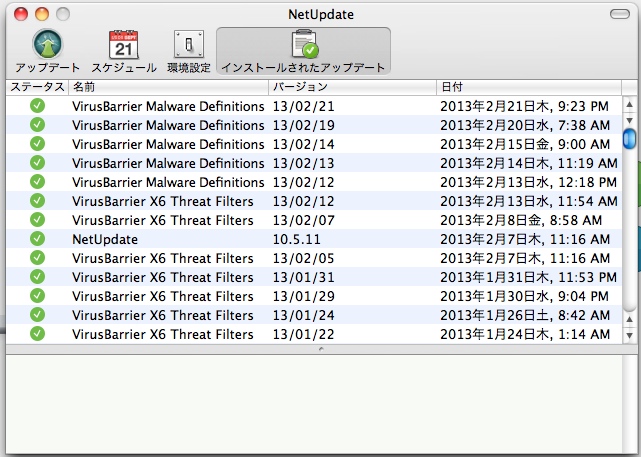
Task: Click the status checkmark for Threat Filters 13/02/12
Action: (x=37, y=201)
